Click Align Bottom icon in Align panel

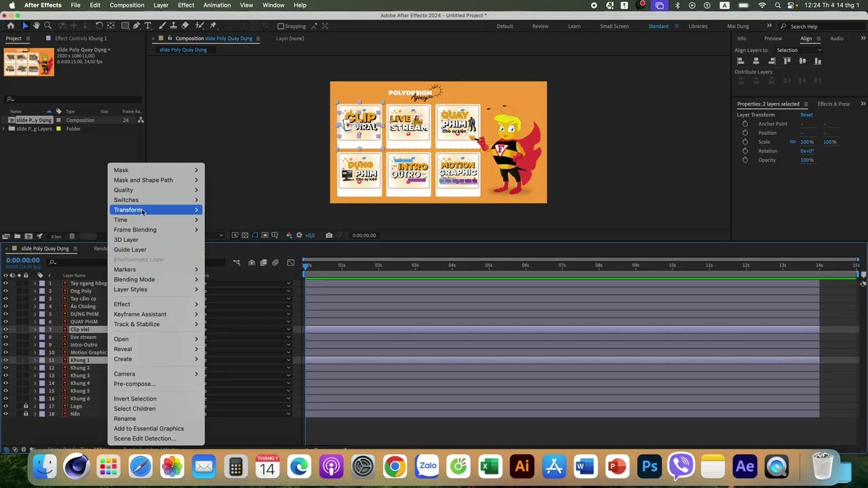click(818, 61)
